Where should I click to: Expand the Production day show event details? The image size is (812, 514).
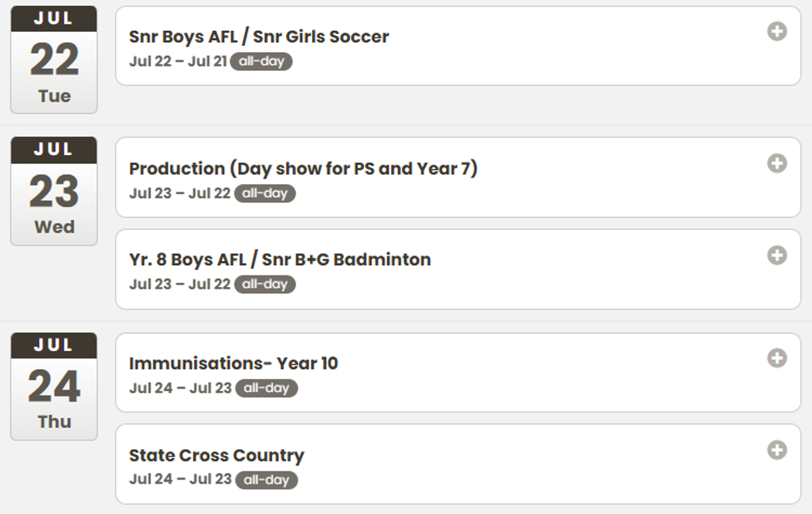(x=777, y=163)
